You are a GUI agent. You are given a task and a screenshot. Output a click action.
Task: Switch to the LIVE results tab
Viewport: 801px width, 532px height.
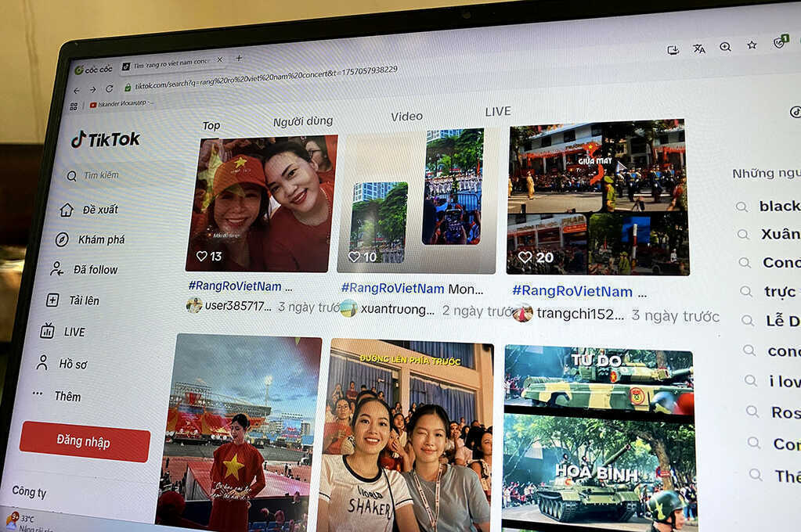click(x=498, y=111)
